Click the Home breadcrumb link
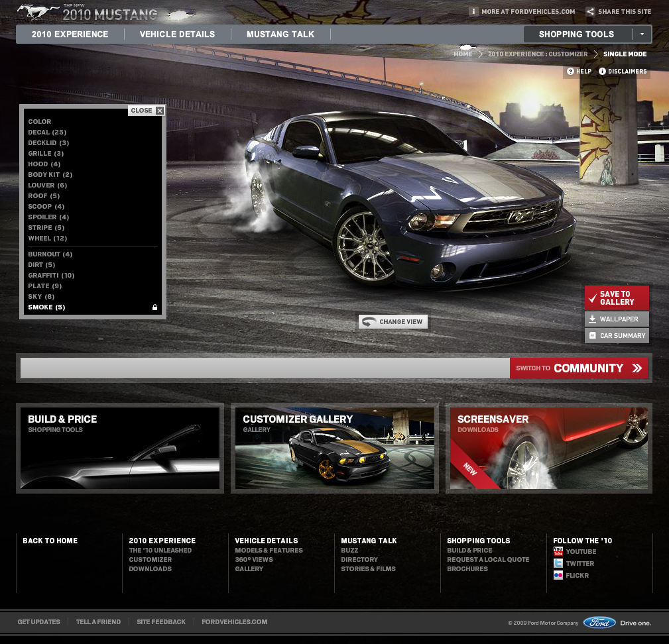The image size is (669, 644). (x=463, y=54)
